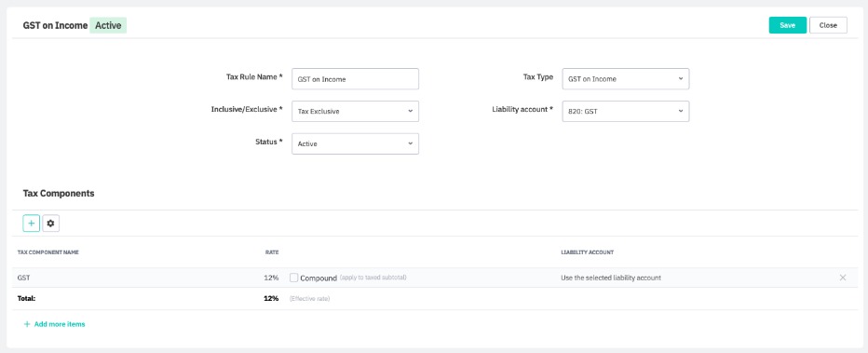Screen dimensions: 868x353
Task: Open the Liability account dropdown
Action: pos(626,111)
